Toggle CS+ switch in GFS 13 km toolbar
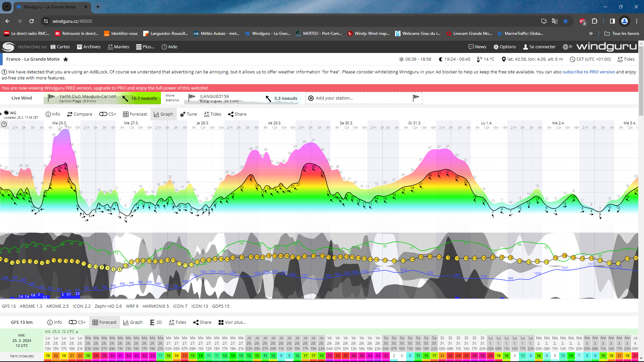 (77, 322)
